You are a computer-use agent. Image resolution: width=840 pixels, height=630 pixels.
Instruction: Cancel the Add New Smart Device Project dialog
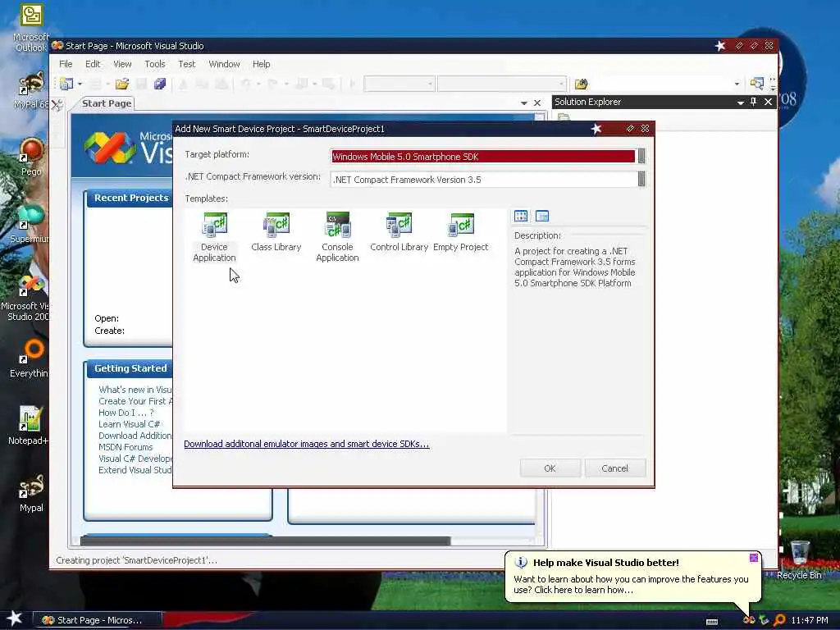[x=614, y=468]
